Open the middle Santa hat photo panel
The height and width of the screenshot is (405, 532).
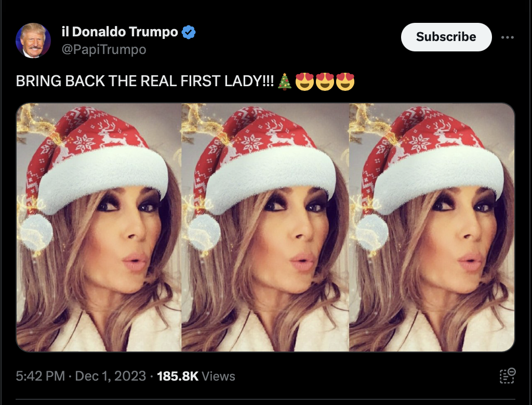tap(265, 227)
